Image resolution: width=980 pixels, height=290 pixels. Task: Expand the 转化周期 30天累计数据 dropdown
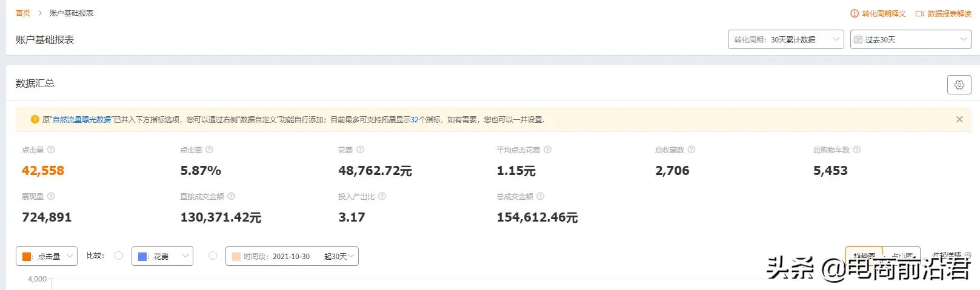785,39
